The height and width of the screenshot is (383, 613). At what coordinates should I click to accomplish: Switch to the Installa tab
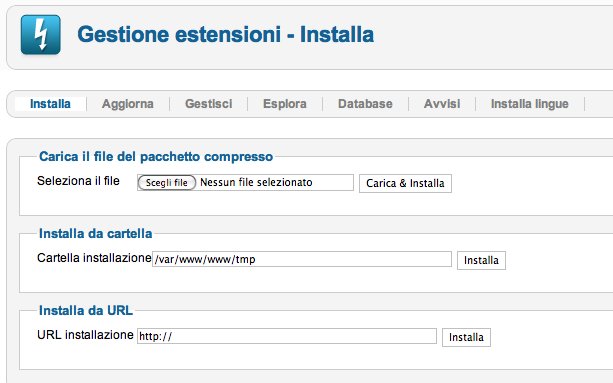click(50, 104)
